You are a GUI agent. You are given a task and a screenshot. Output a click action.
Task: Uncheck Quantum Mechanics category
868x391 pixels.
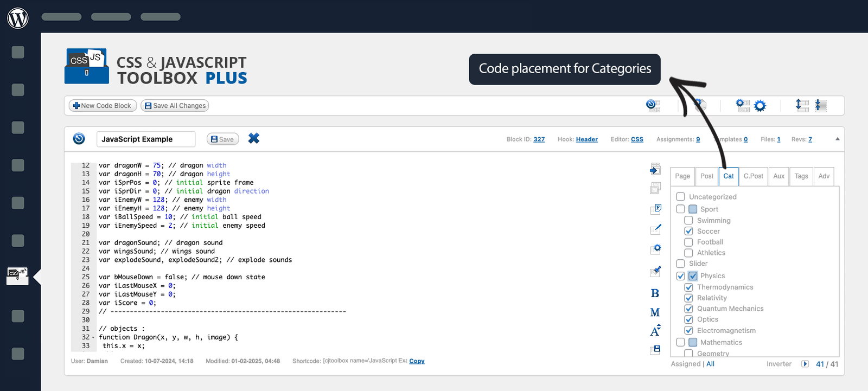pos(688,309)
